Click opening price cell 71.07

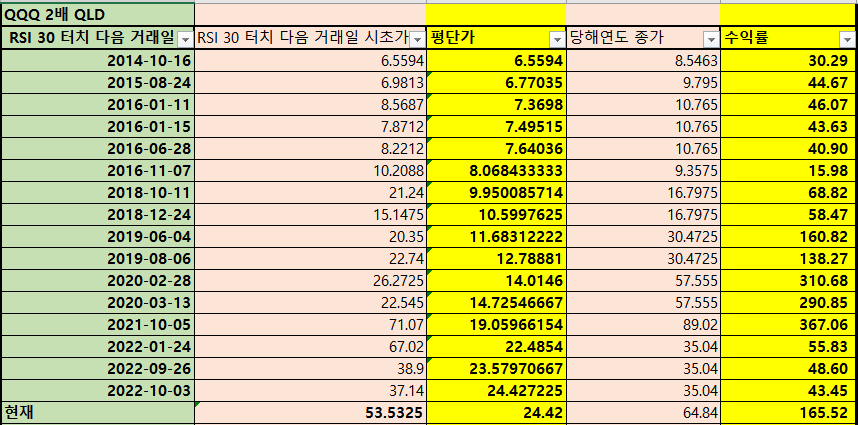pyautogui.click(x=310, y=325)
